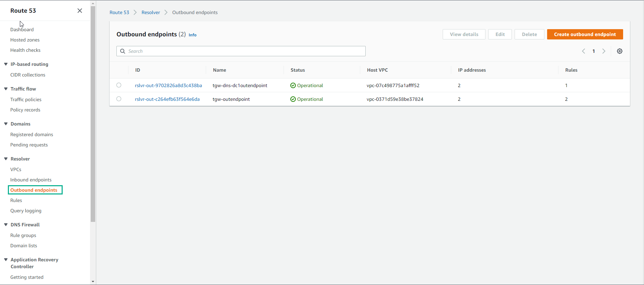This screenshot has height=285, width=644.
Task: Collapse the Domains section
Action: [x=6, y=124]
